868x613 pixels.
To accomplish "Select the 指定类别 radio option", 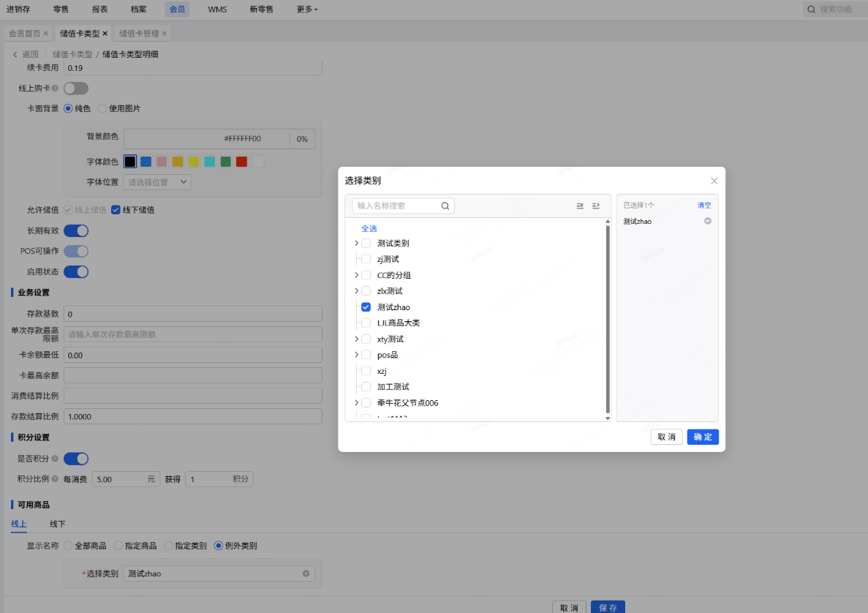I will pos(168,546).
